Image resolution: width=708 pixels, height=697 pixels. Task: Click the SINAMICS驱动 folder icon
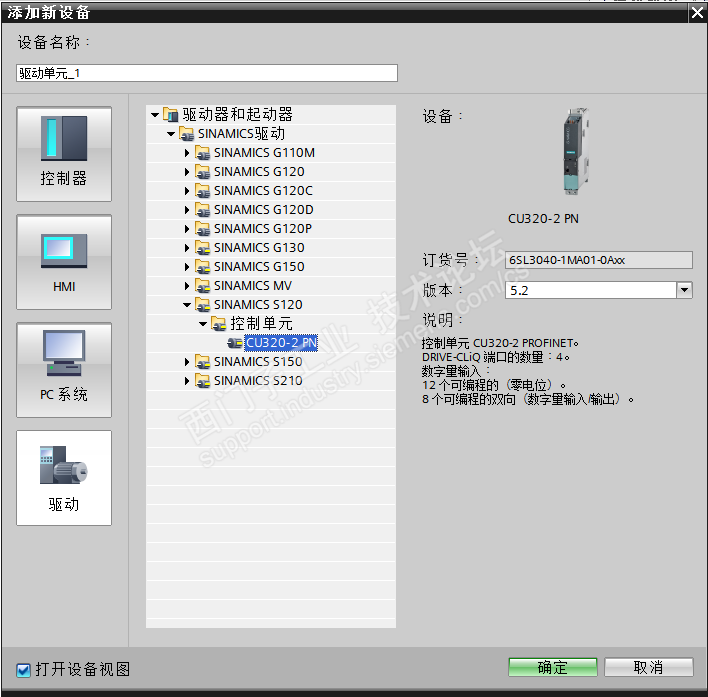186,134
